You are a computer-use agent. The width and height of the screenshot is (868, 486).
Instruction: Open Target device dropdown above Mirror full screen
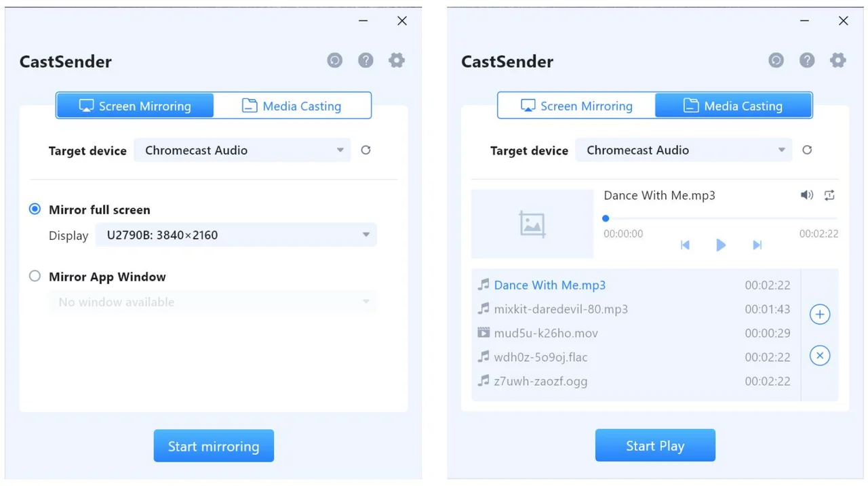tap(242, 150)
